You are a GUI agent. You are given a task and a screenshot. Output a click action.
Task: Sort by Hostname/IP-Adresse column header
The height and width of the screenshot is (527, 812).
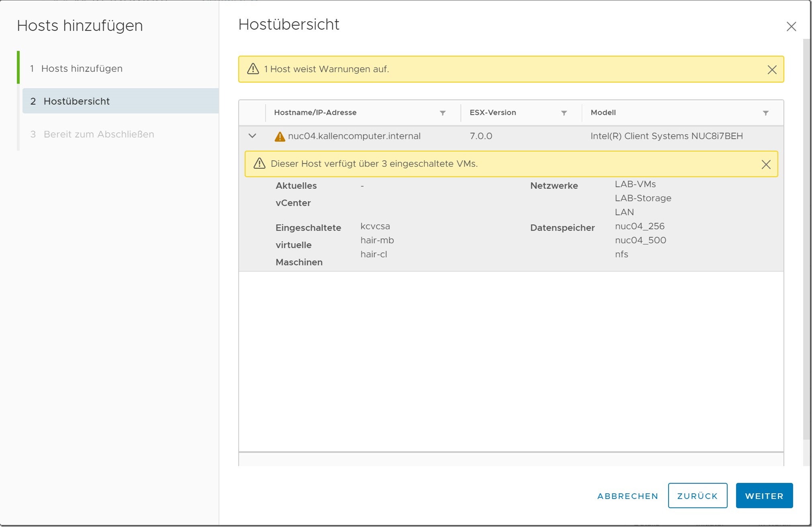click(x=315, y=112)
